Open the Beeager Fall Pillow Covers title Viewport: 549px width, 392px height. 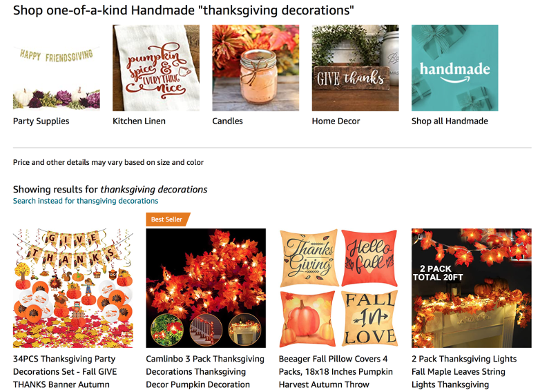pyautogui.click(x=336, y=372)
